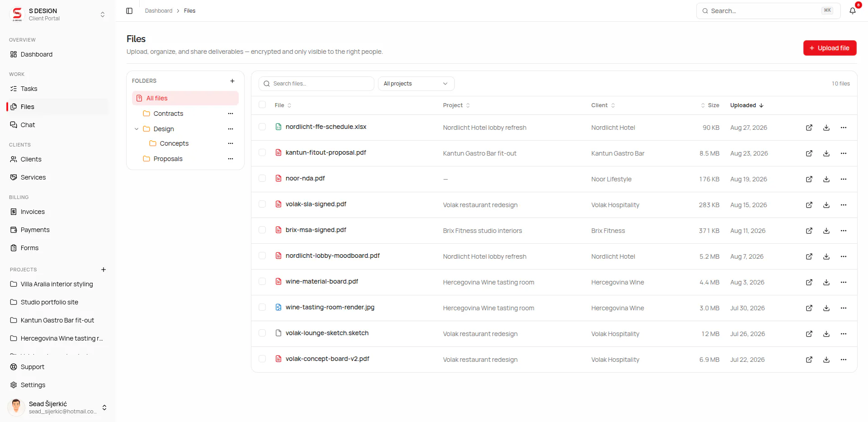Open the All projects filter dropdown
The width and height of the screenshot is (868, 422).
(416, 84)
